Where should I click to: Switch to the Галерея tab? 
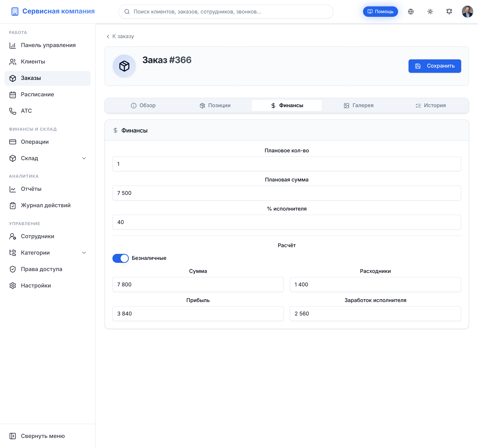pyautogui.click(x=358, y=105)
